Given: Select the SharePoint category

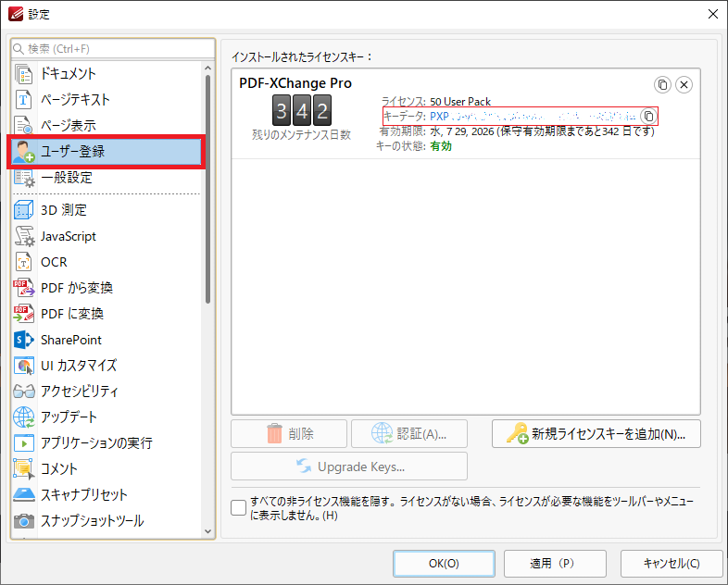Looking at the screenshot, I should 107,340.
